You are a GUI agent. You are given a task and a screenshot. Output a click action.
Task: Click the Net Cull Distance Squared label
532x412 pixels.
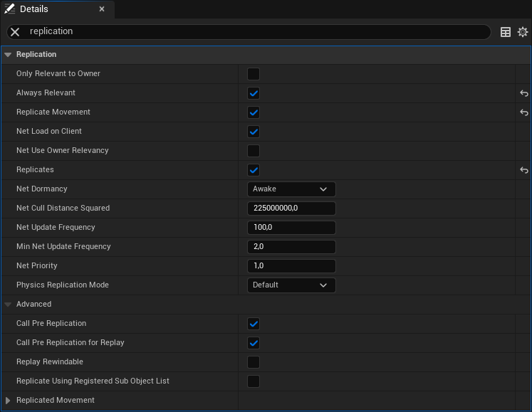(x=63, y=208)
